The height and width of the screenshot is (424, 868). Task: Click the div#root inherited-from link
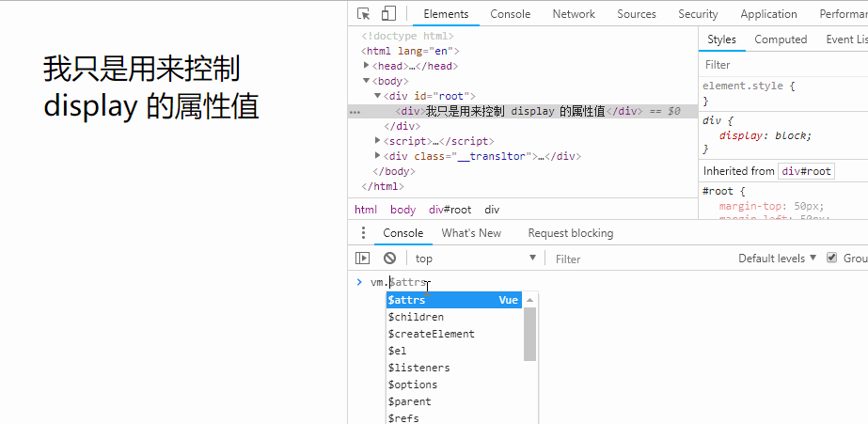(x=805, y=171)
